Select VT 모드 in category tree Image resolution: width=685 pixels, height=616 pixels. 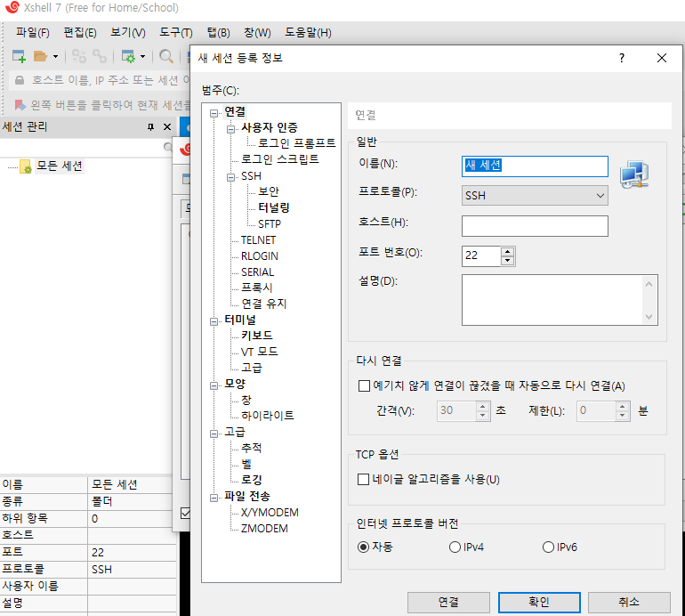[260, 352]
